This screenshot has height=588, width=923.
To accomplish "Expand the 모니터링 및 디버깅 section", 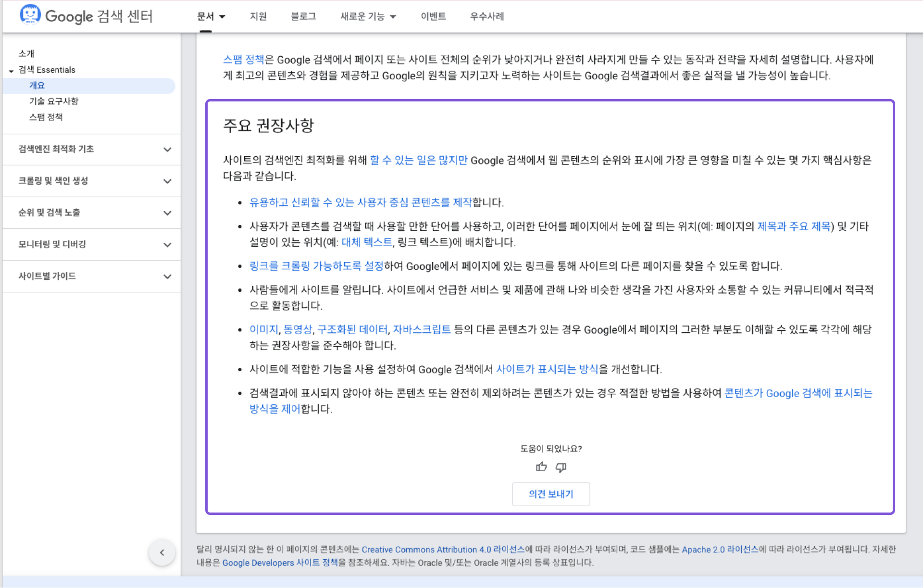I will [x=167, y=245].
